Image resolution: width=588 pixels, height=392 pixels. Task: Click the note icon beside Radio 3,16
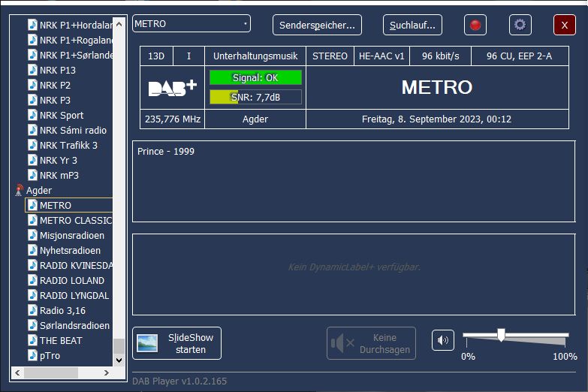(32, 310)
